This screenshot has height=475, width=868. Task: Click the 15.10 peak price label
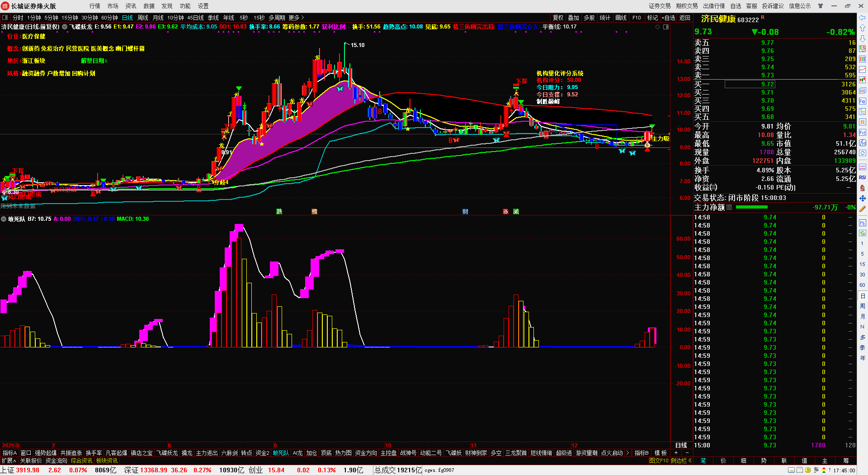click(x=358, y=45)
